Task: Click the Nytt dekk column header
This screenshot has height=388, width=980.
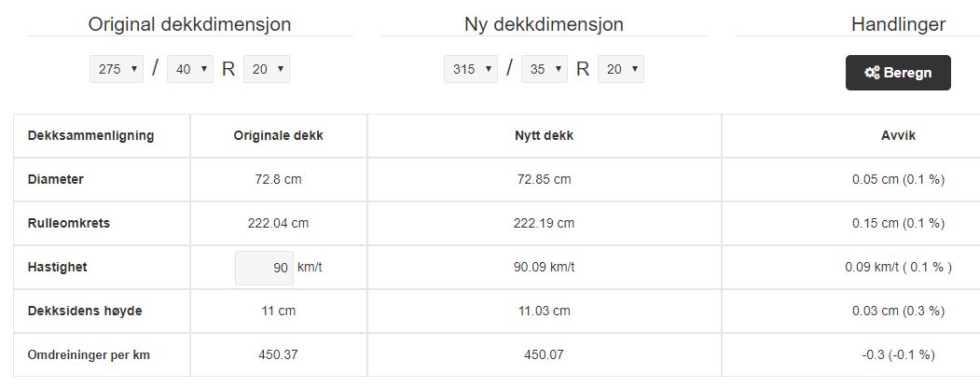Action: (x=544, y=135)
